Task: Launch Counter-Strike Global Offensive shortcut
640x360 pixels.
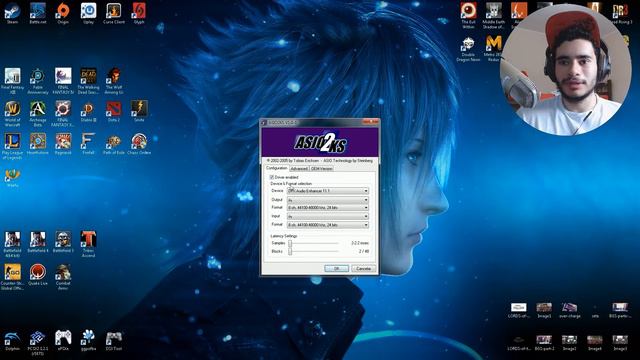Action: click(x=12, y=277)
